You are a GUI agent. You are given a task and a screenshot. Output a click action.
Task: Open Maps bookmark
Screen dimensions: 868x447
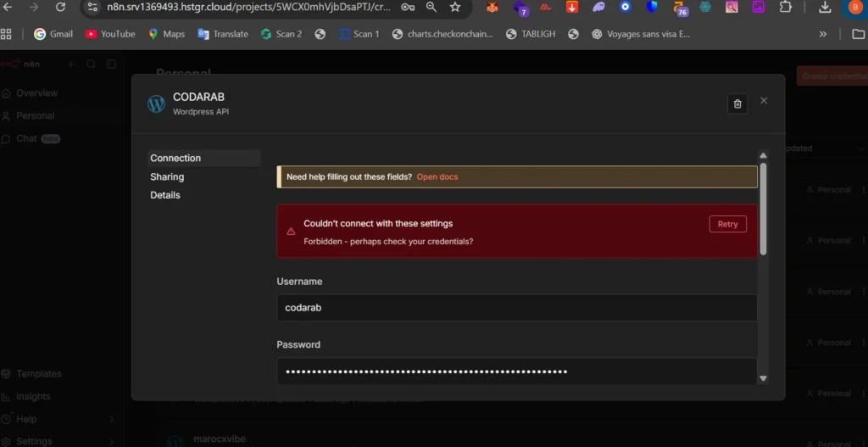[x=166, y=34]
